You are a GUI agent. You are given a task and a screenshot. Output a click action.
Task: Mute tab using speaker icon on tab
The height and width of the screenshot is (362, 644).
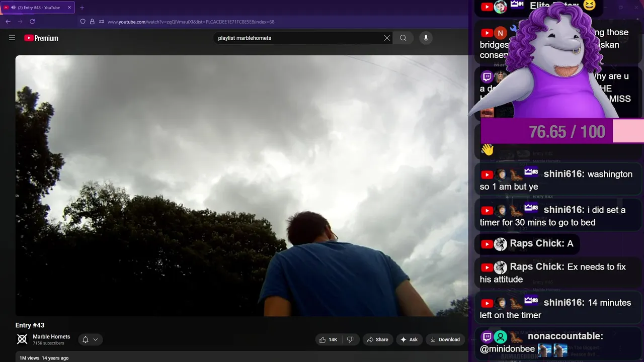[x=13, y=8]
